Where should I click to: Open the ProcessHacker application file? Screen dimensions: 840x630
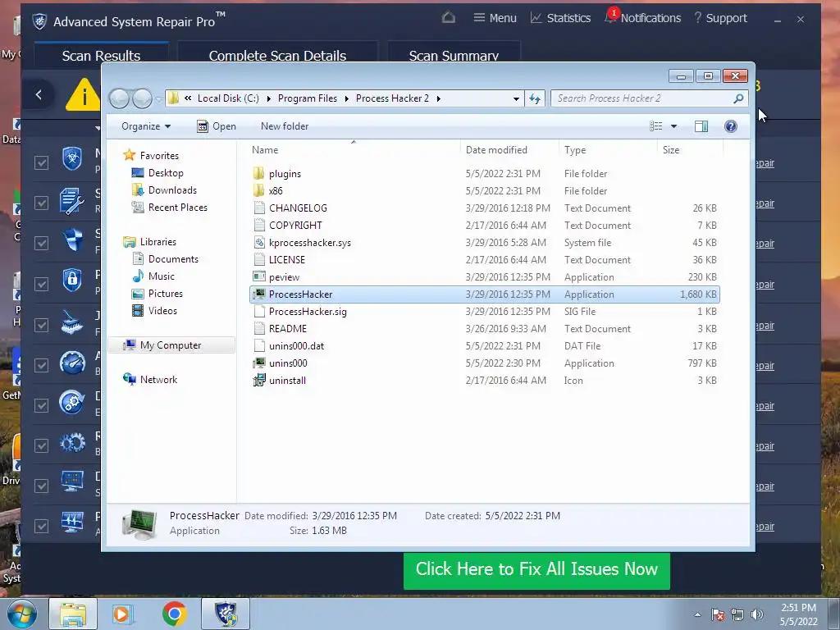(300, 294)
